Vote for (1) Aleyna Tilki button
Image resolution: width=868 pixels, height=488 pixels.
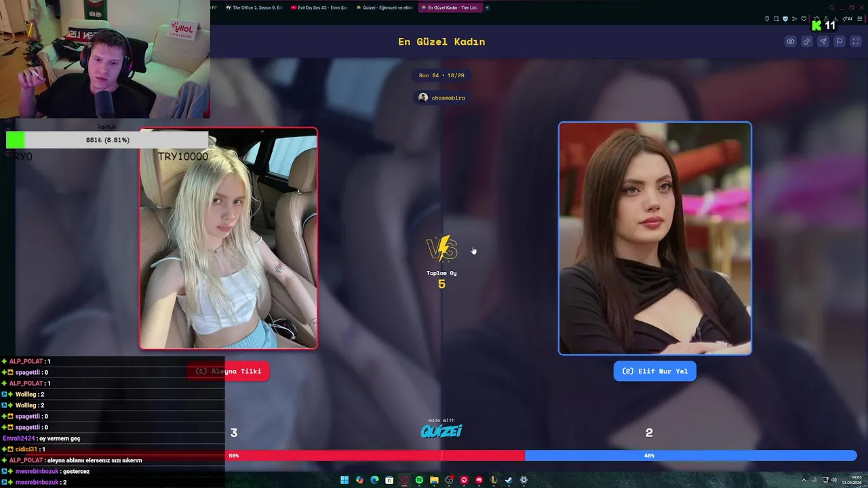229,371
